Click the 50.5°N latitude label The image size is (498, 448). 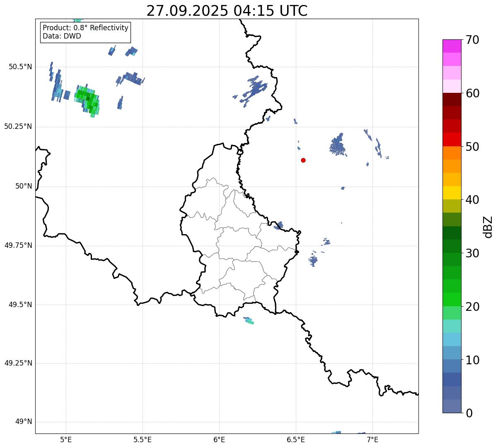tap(20, 67)
